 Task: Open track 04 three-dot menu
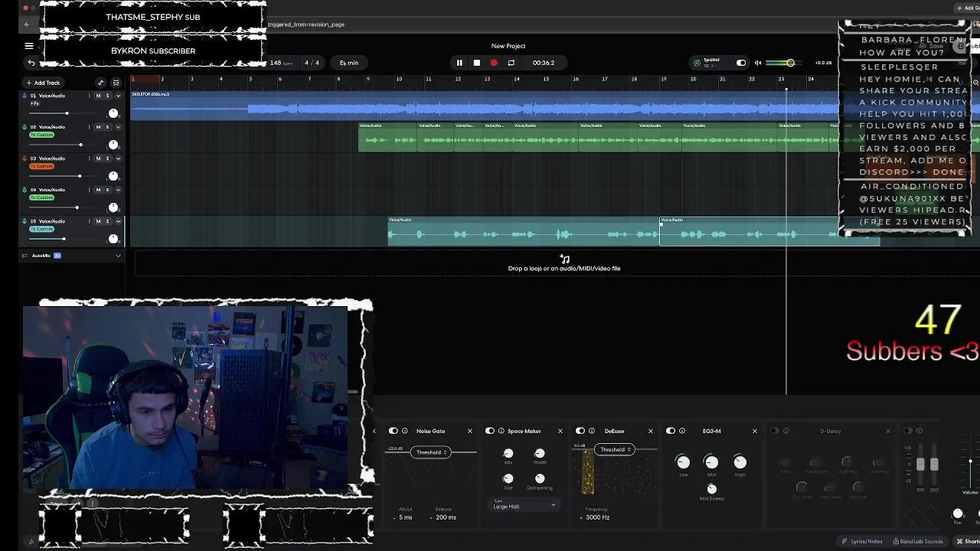(x=89, y=190)
